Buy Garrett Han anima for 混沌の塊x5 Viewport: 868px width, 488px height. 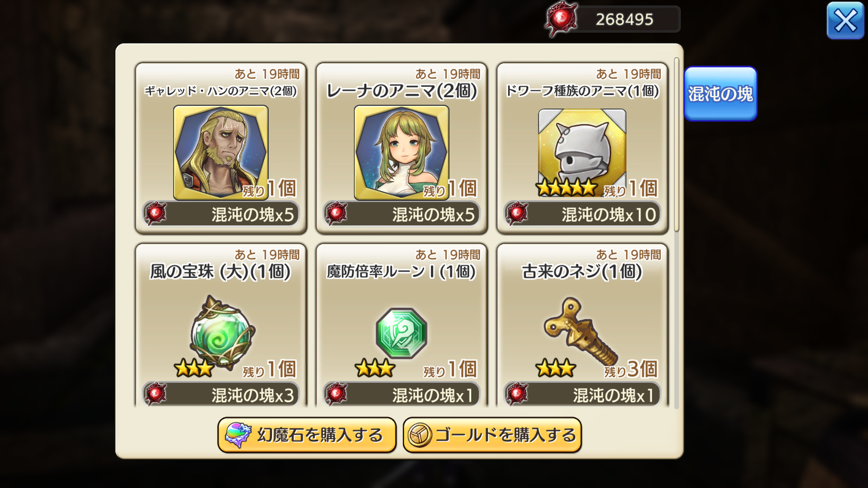click(221, 214)
